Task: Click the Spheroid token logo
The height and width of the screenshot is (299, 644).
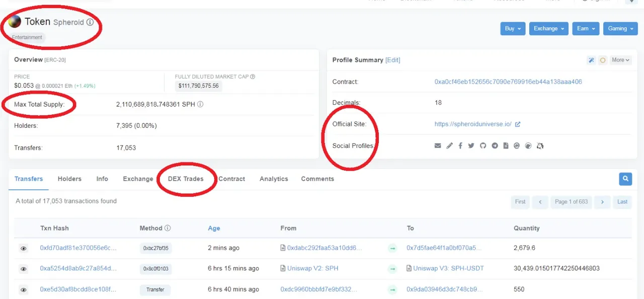Action: tap(15, 21)
